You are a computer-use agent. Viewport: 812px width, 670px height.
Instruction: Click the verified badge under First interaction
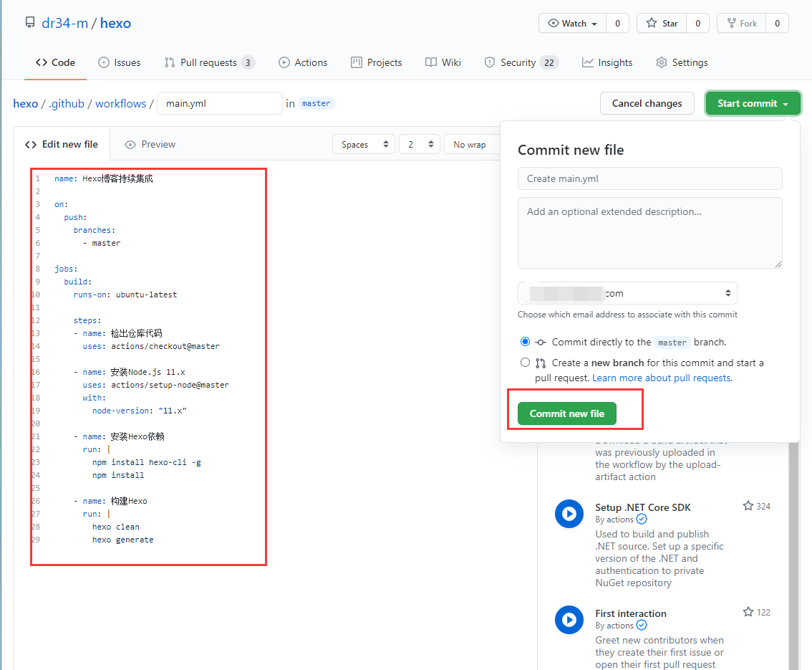(x=642, y=626)
